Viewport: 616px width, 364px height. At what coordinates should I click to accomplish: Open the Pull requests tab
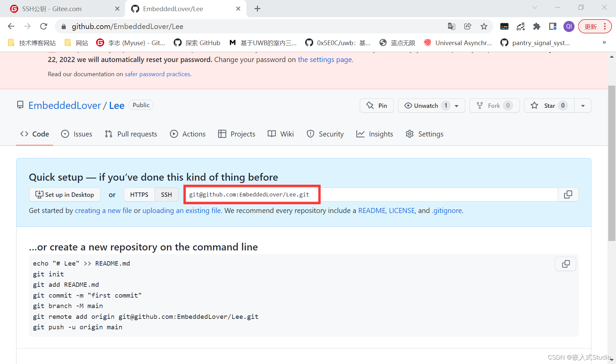coord(131,134)
